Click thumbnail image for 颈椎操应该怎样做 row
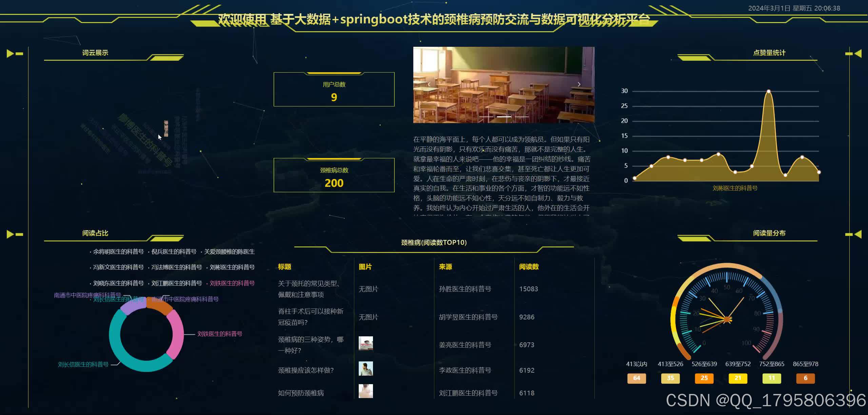Viewport: 868px width, 415px height. tap(366, 369)
